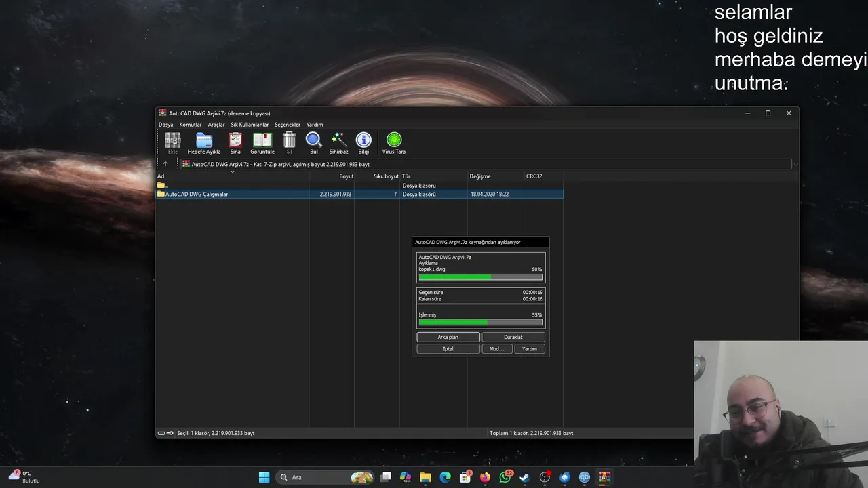Click the "Dosya klasörü" type cell of AutoCAD row

[x=419, y=194]
